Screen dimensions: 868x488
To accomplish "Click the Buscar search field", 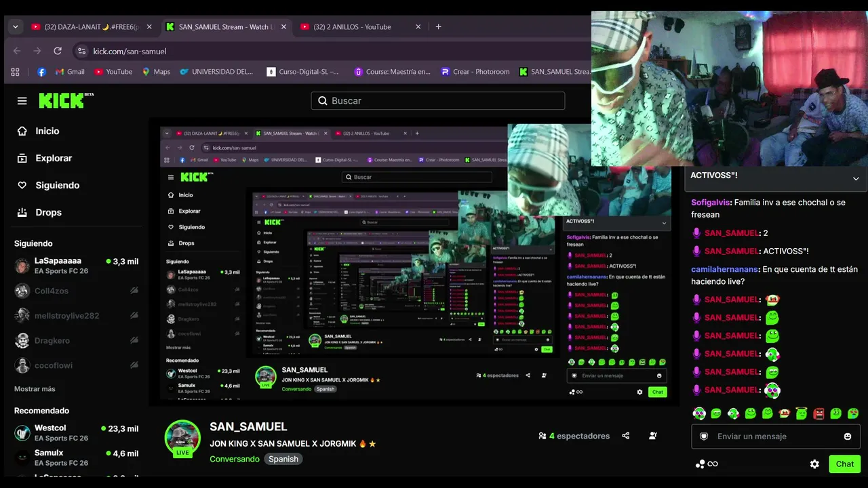I will tap(438, 101).
